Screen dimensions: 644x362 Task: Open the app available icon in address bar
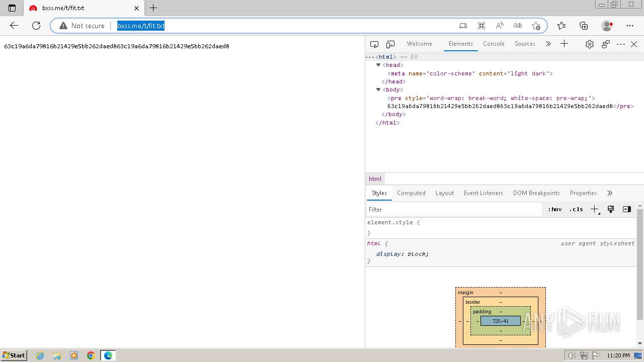tap(463, 26)
